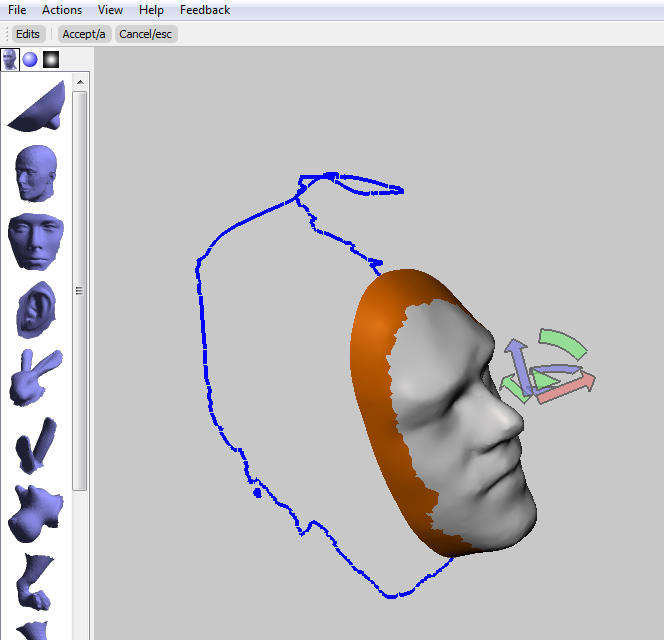Click the red arrow of the gizmo
Viewport: 664px width, 640px height.
point(567,387)
